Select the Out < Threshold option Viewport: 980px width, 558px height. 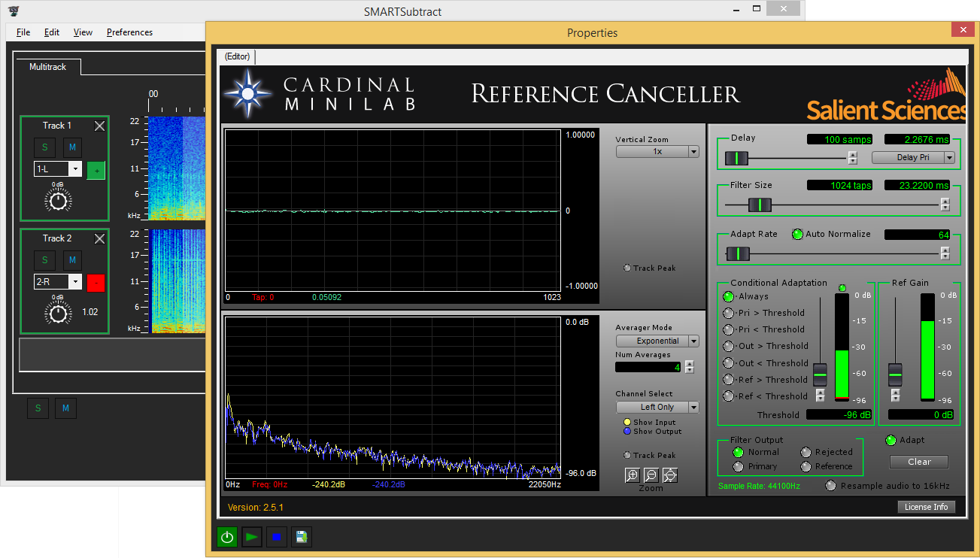[x=728, y=363]
